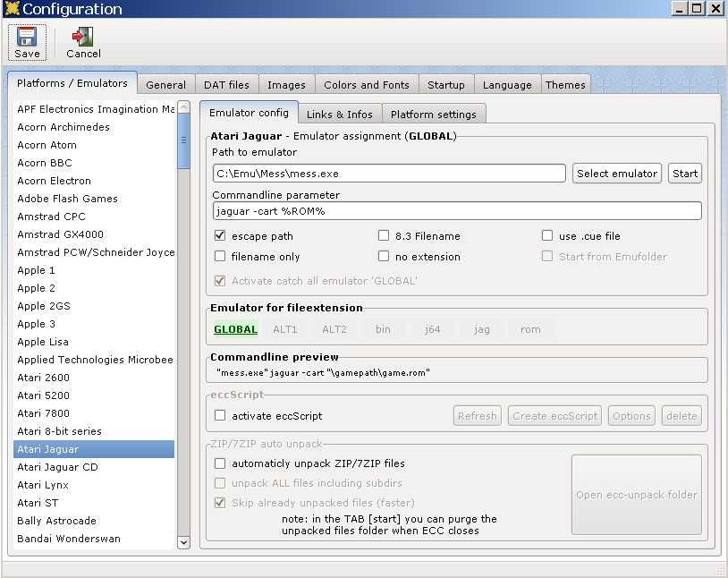Open Links & Infos subtab
Image resolution: width=728 pixels, height=578 pixels.
(340, 114)
